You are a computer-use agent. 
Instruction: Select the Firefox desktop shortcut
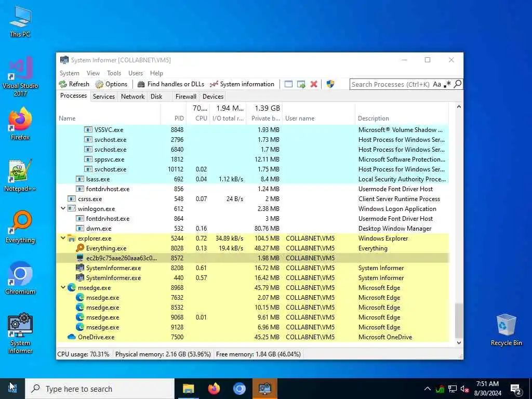[20, 124]
